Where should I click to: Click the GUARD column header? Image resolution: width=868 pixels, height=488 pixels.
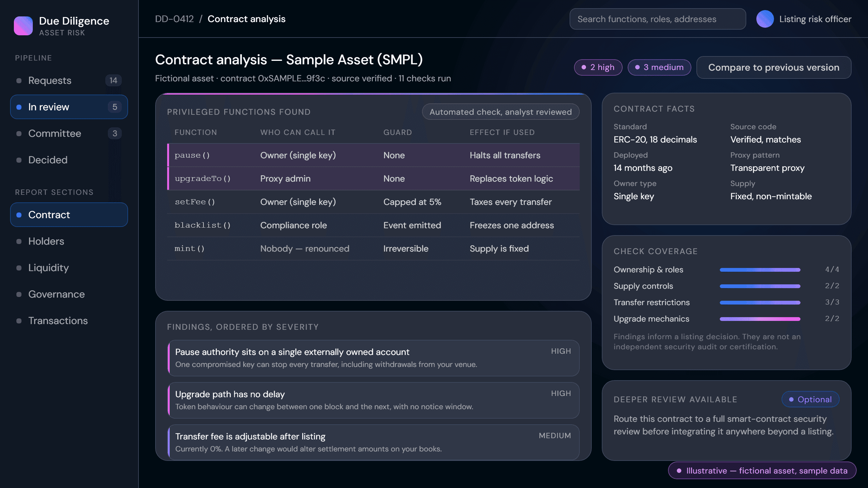(398, 132)
